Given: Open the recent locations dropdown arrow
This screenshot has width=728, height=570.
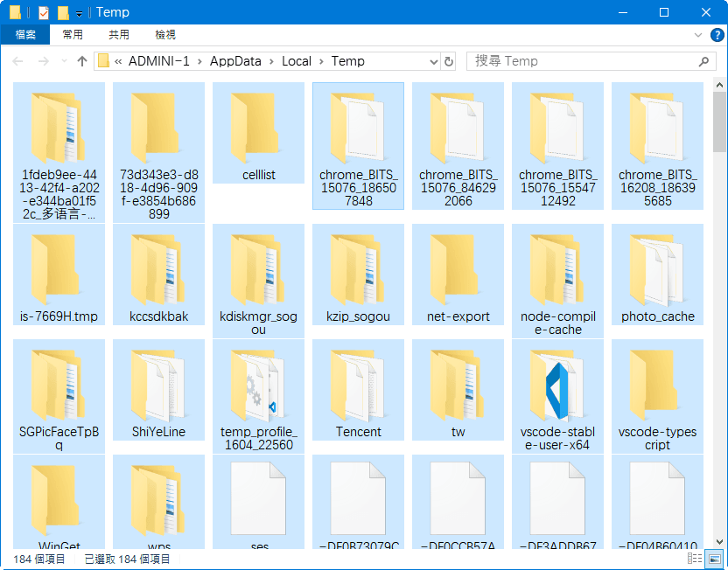Looking at the screenshot, I should click(64, 61).
